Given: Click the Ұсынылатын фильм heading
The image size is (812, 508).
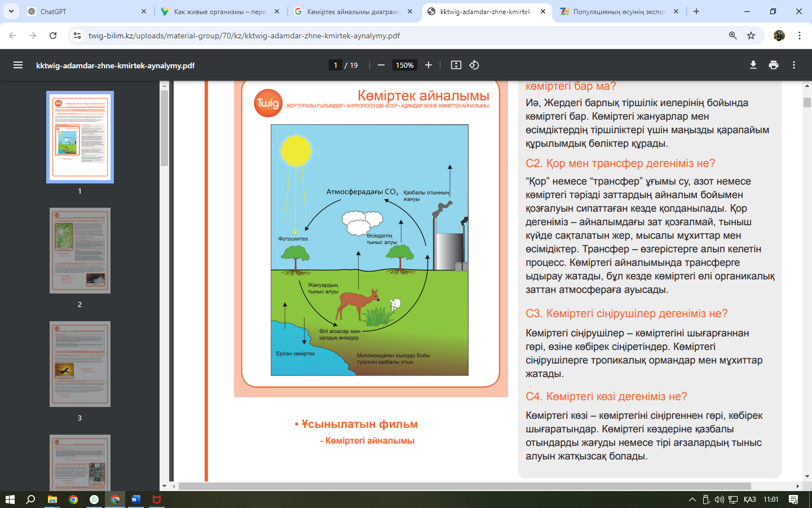Looking at the screenshot, I should [360, 424].
